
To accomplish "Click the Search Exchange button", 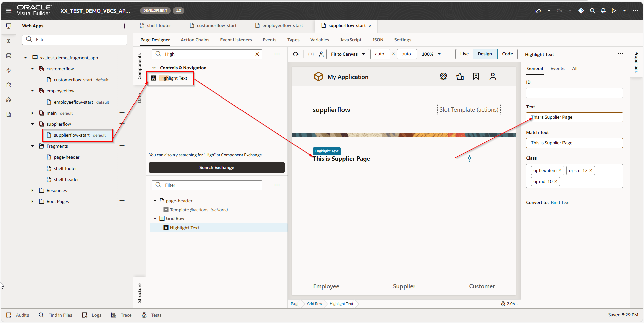I will tap(217, 167).
